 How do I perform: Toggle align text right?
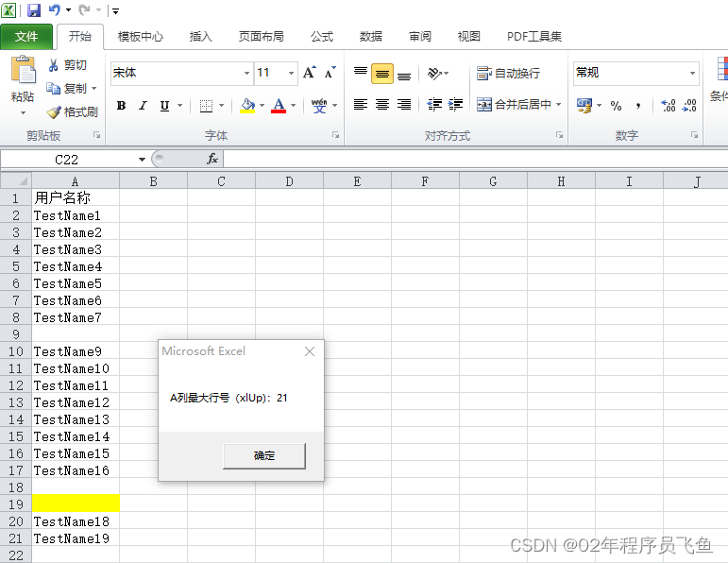click(404, 105)
